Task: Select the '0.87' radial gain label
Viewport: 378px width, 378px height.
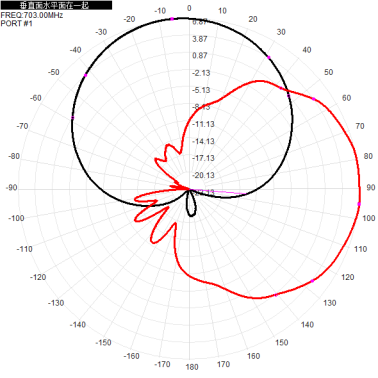Action: [200, 56]
